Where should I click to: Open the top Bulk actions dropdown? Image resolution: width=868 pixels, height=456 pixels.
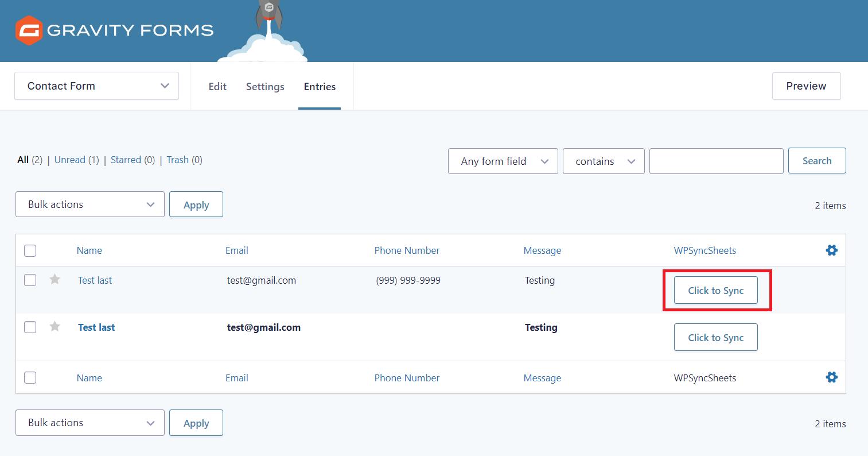[x=90, y=204]
